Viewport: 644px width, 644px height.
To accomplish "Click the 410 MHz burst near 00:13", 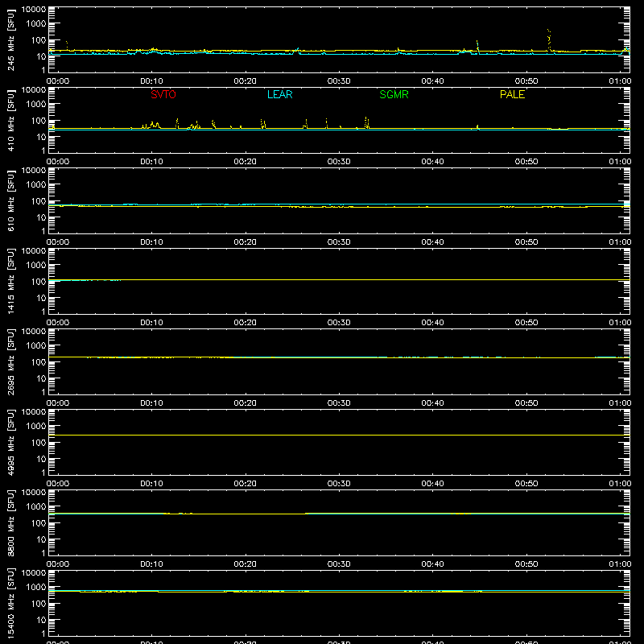I will (177, 123).
